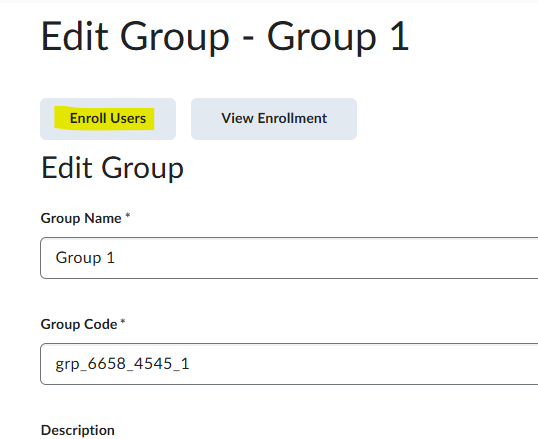This screenshot has width=538, height=439.
Task: Focus the Group Code text field
Action: tap(289, 364)
